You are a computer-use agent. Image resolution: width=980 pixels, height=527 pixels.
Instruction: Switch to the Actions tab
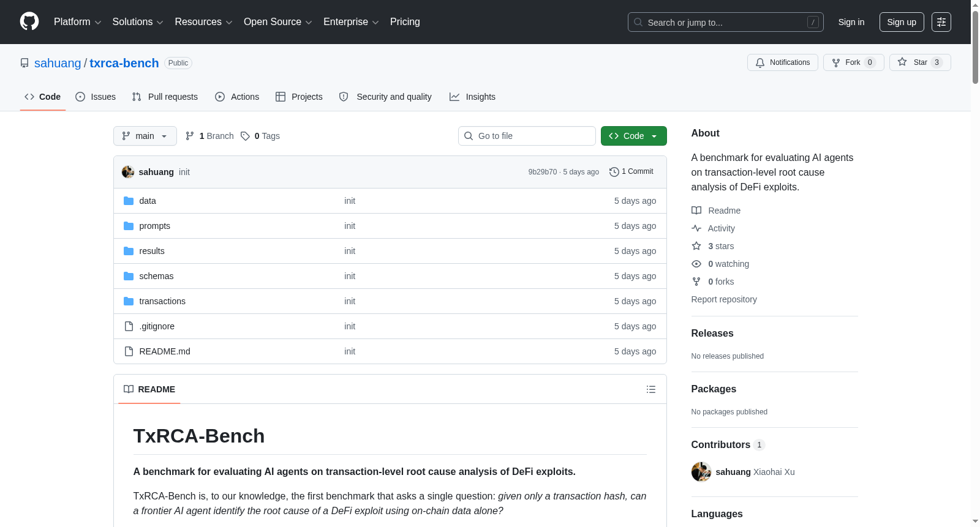[237, 97]
